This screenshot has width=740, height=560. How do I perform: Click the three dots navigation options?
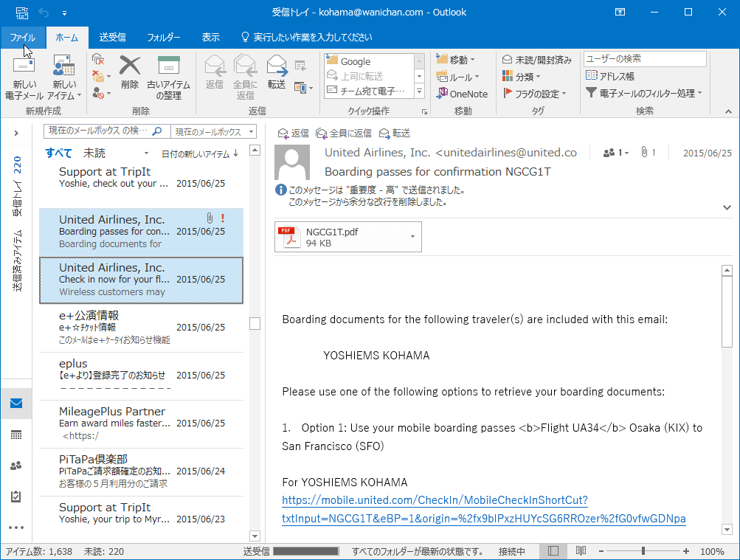coord(16,528)
